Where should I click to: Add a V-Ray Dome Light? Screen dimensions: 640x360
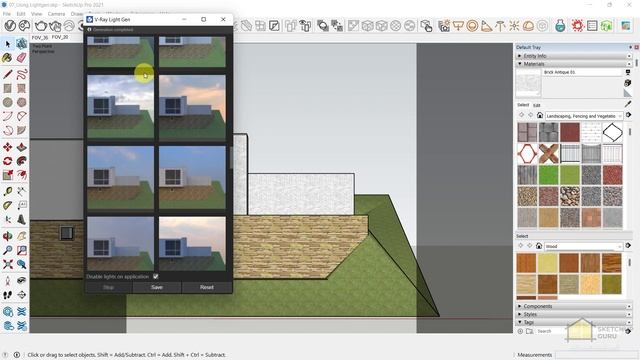pos(528,26)
